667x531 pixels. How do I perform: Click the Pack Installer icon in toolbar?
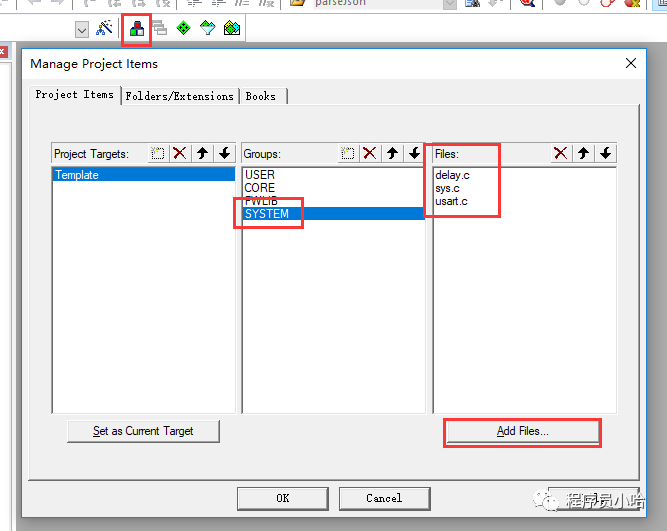click(x=232, y=29)
